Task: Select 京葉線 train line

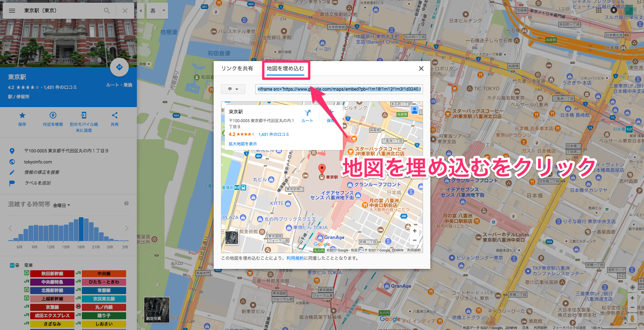Action: pos(52,307)
